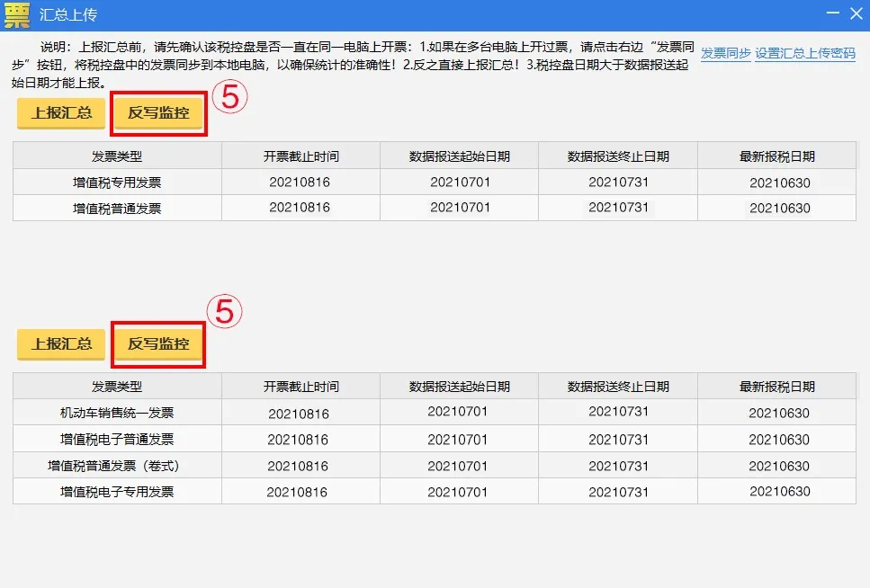Click the 数据报送终止日期 column header
This screenshot has width=870, height=588.
coord(617,155)
